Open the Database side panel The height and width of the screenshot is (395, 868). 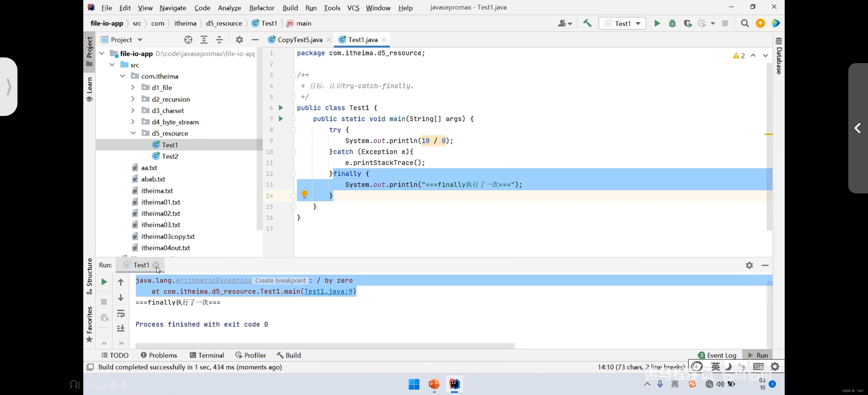click(779, 56)
